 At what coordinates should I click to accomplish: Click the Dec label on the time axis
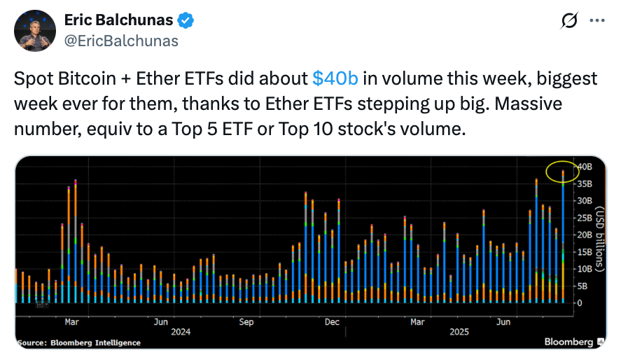pos(331,322)
